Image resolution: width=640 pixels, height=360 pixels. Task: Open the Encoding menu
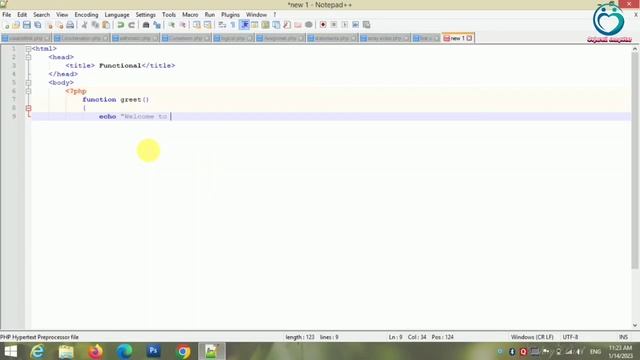click(86, 15)
